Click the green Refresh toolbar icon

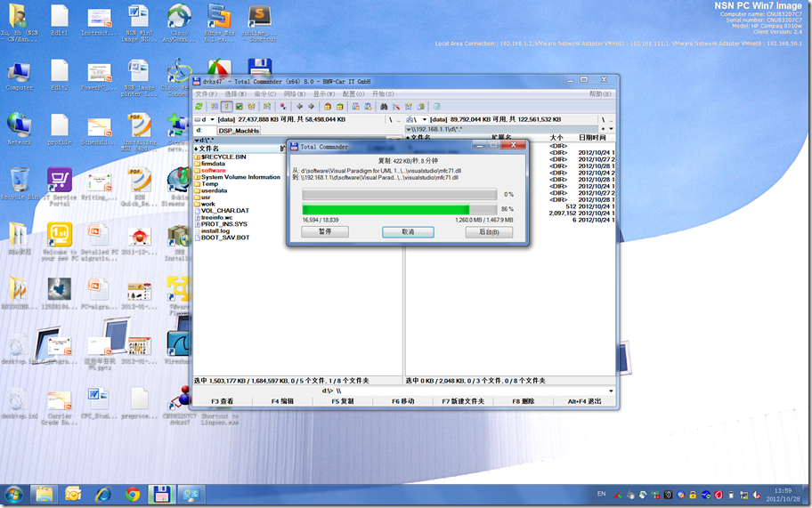199,107
